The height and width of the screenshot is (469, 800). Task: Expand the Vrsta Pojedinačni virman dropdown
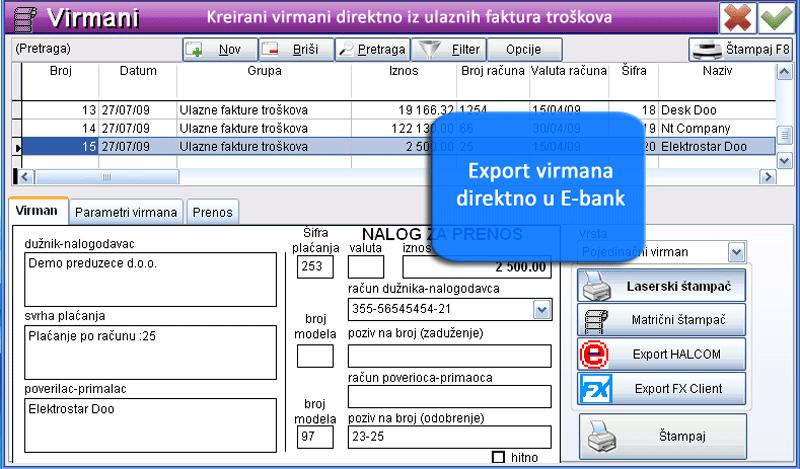pos(737,252)
